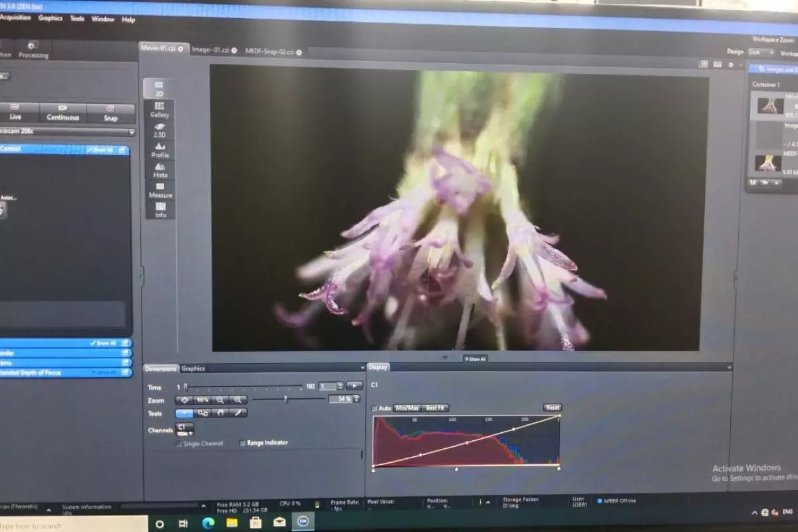Open the Window menu
The height and width of the screenshot is (532, 798).
pos(103,19)
